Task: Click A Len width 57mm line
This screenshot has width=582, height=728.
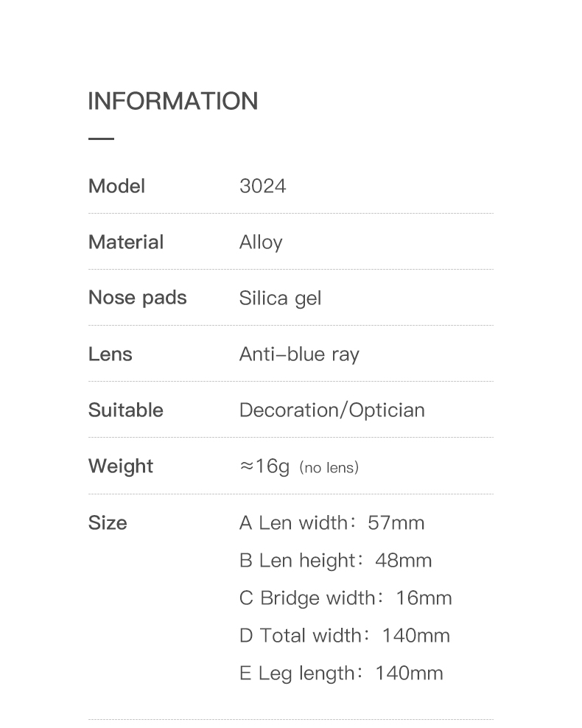Action: coord(332,522)
